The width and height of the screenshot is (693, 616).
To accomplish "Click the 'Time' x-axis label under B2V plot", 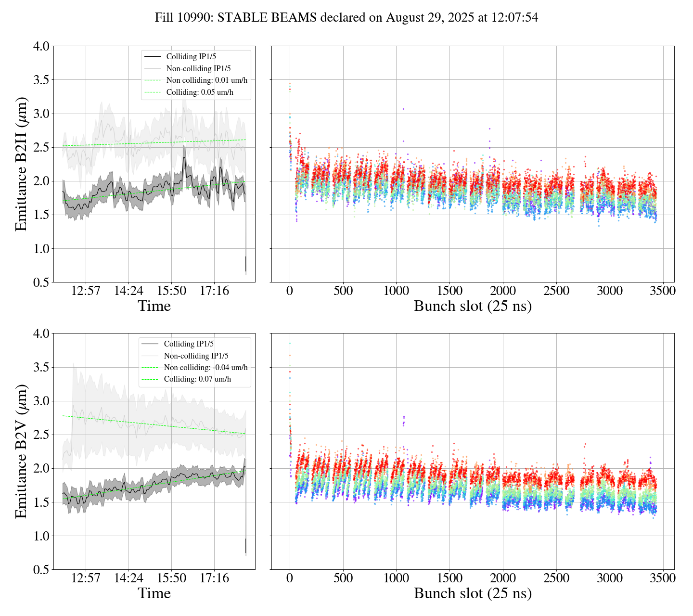I will tap(154, 593).
